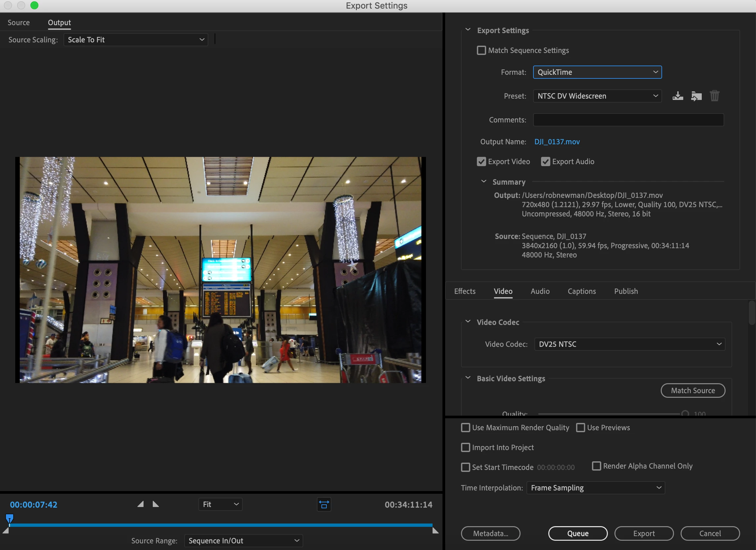This screenshot has width=756, height=550.
Task: Click the playhead marker on the timeline
Action: click(9, 519)
